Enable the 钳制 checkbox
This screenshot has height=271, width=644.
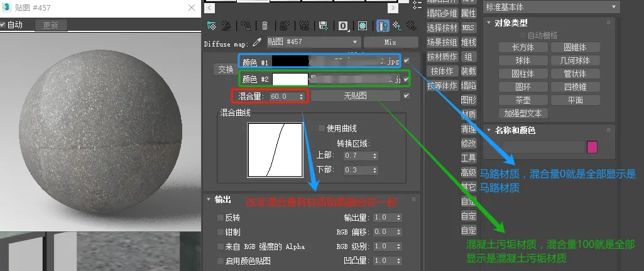(x=221, y=232)
